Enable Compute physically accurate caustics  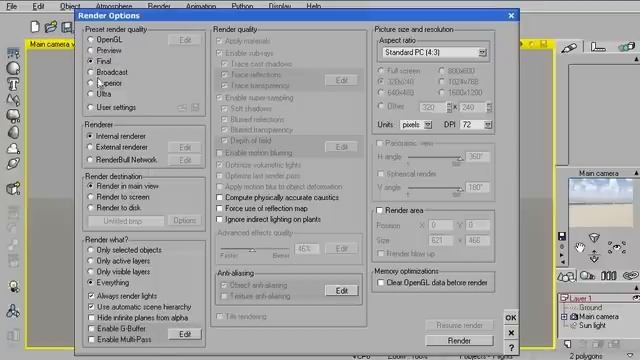(220, 198)
